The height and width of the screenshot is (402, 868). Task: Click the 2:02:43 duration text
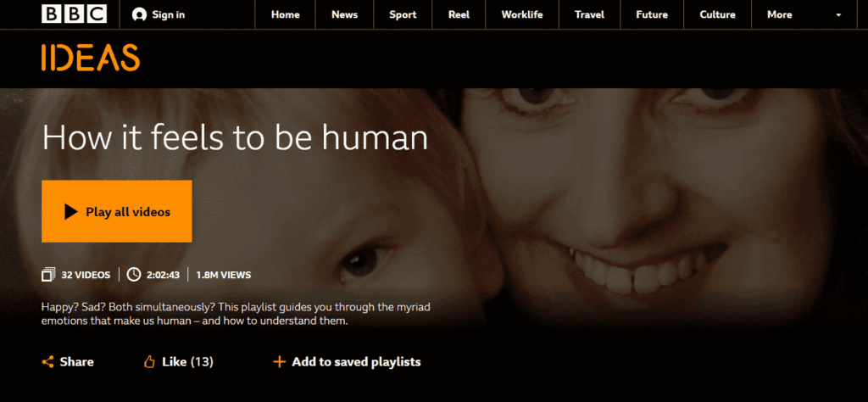click(163, 275)
